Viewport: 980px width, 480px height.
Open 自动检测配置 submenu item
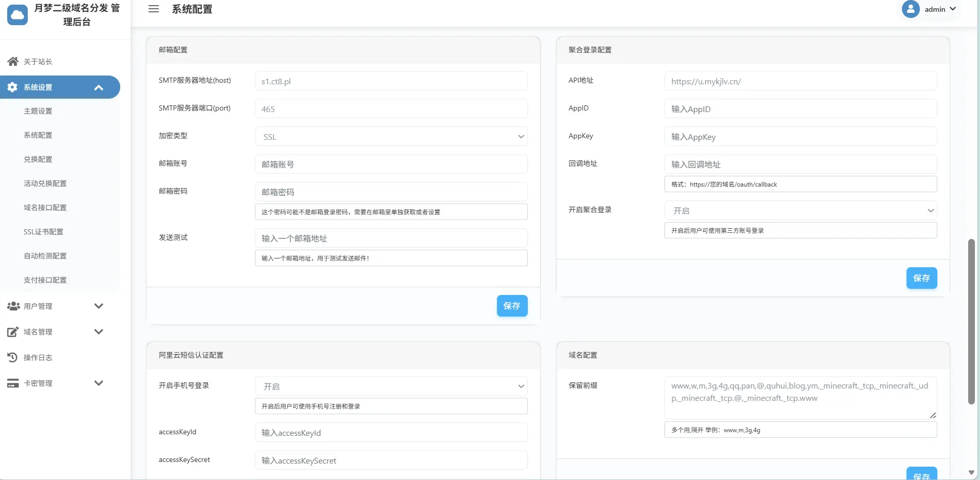pyautogui.click(x=45, y=256)
